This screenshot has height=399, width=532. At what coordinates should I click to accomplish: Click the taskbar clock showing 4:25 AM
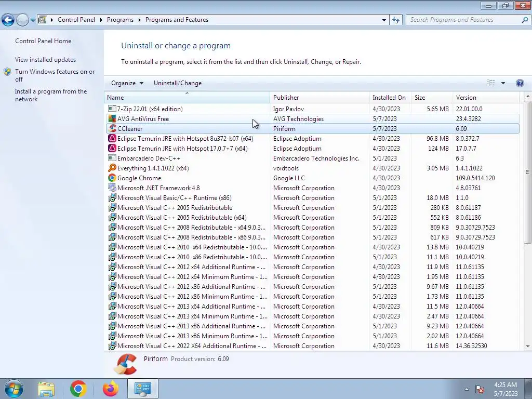[x=506, y=389]
